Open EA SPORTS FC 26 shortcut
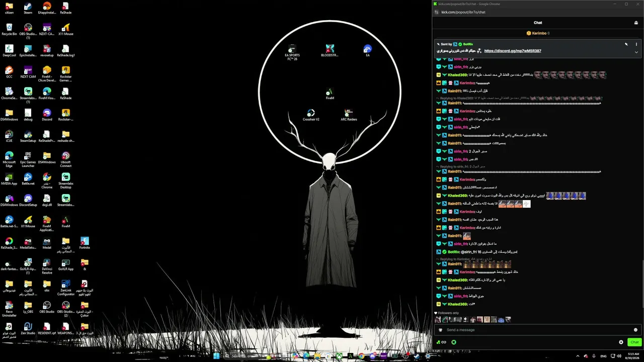Screen dimensions: 644x362 [x=292, y=52]
